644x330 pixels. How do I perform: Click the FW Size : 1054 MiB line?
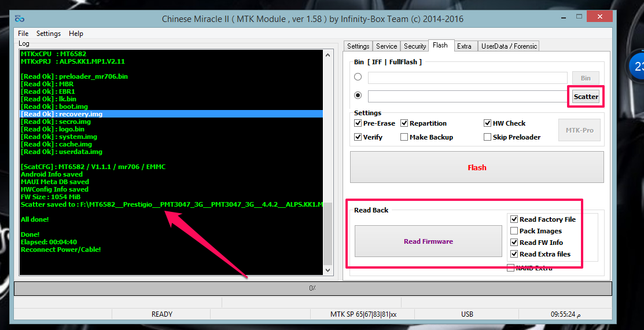[x=50, y=197]
